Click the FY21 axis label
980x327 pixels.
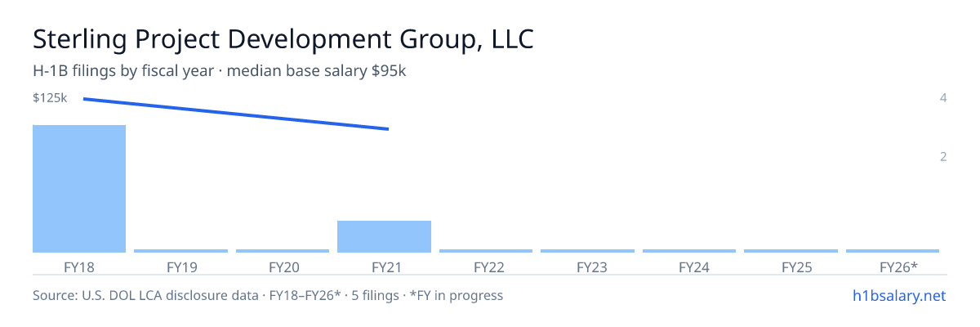click(384, 267)
